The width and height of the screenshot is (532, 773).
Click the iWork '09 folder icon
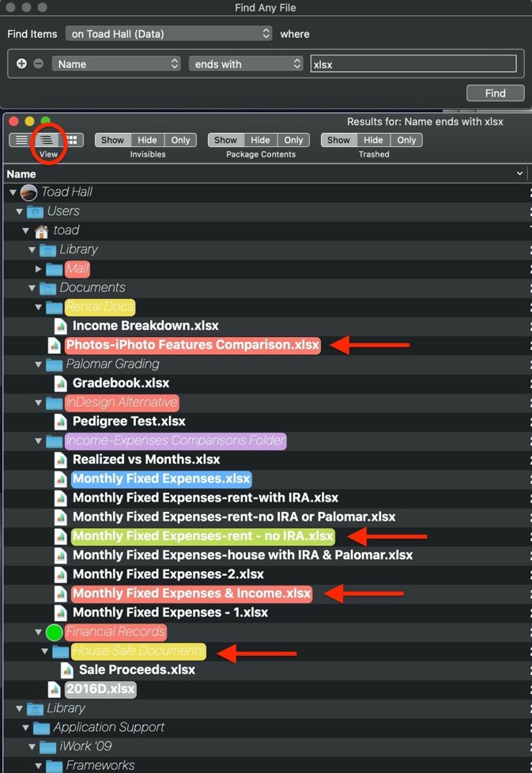tap(47, 747)
